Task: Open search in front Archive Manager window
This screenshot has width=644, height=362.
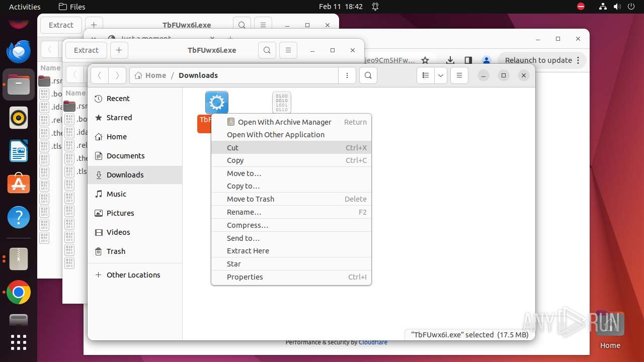Action: 267,50
